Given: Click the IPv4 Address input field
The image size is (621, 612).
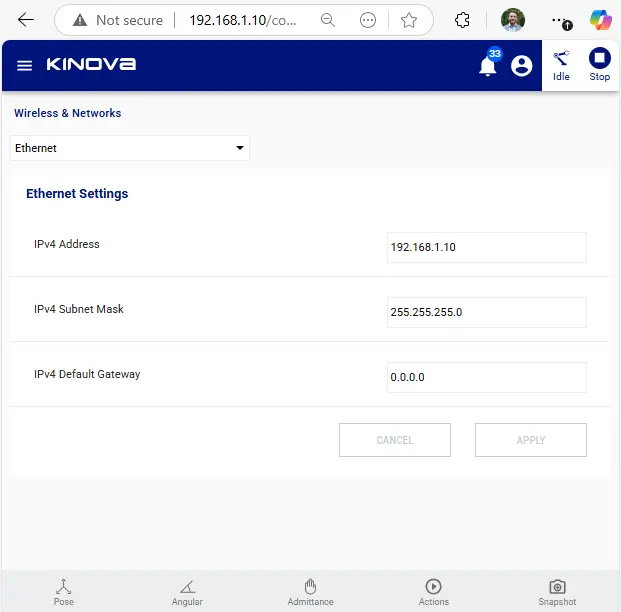Looking at the screenshot, I should [487, 247].
